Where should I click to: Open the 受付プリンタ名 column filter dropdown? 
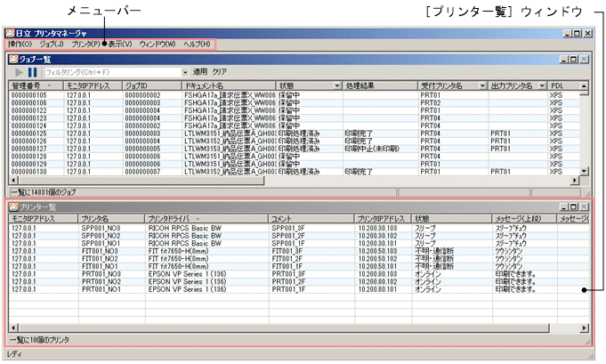(x=482, y=85)
